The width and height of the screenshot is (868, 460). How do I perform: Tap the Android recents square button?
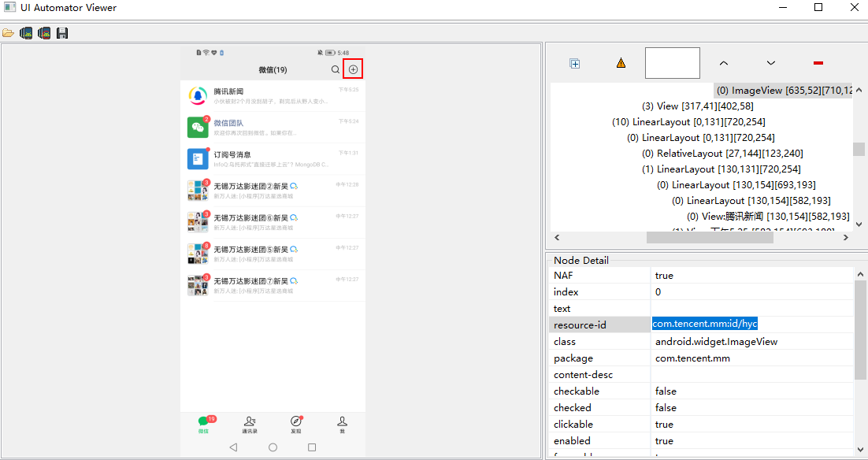[312, 447]
